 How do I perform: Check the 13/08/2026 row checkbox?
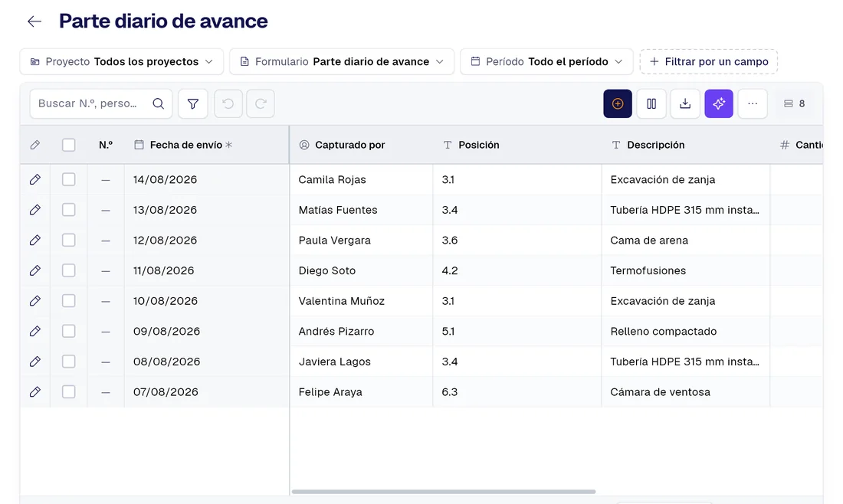point(69,210)
